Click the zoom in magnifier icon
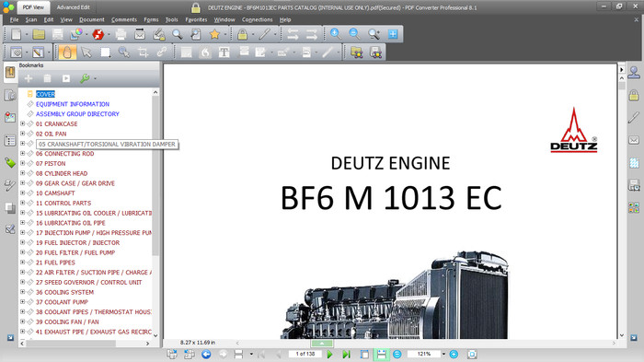The width and height of the screenshot is (644, 362). pos(335,34)
